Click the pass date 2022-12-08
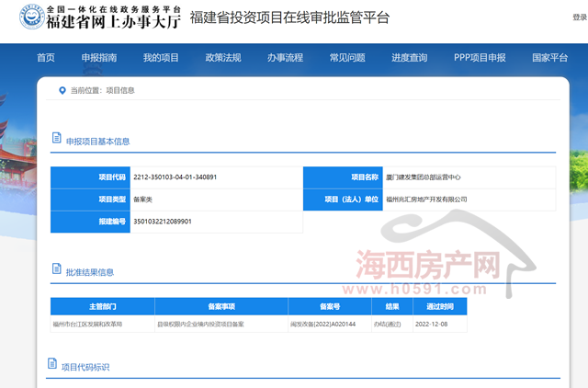Screen dimensions: 588x388 431,324
